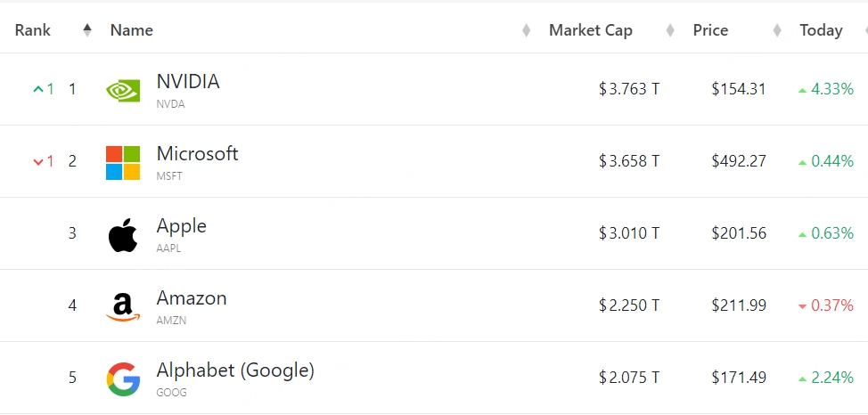
Task: Open the Alphabet (Google) company link
Action: coord(235,370)
